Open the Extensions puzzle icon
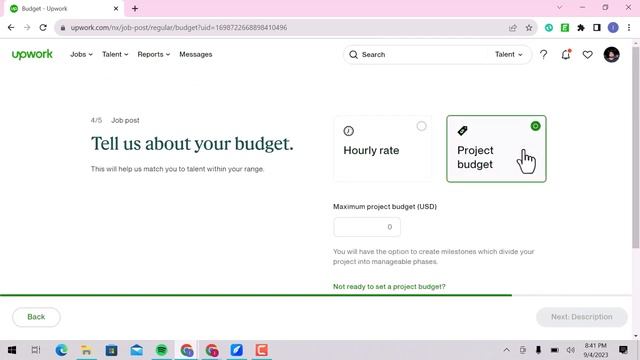 coord(580,28)
